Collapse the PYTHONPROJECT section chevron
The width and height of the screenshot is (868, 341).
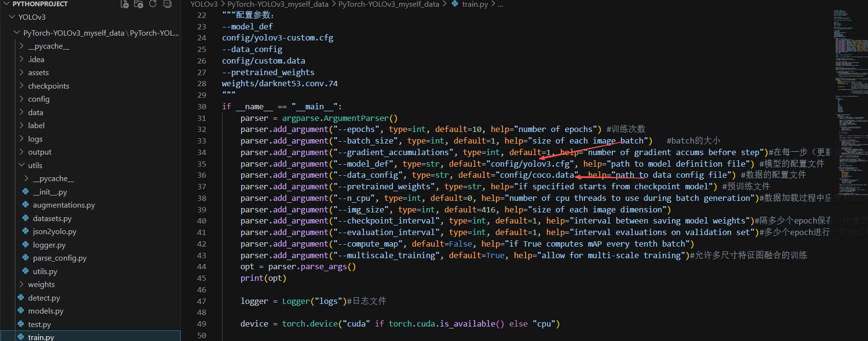click(7, 4)
